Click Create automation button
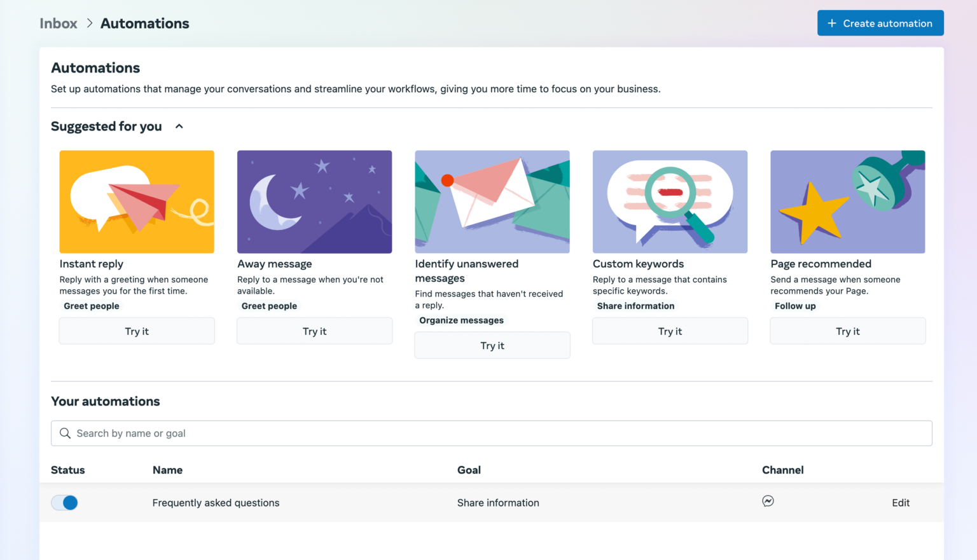Screen dimensions: 977x560 click(x=880, y=24)
